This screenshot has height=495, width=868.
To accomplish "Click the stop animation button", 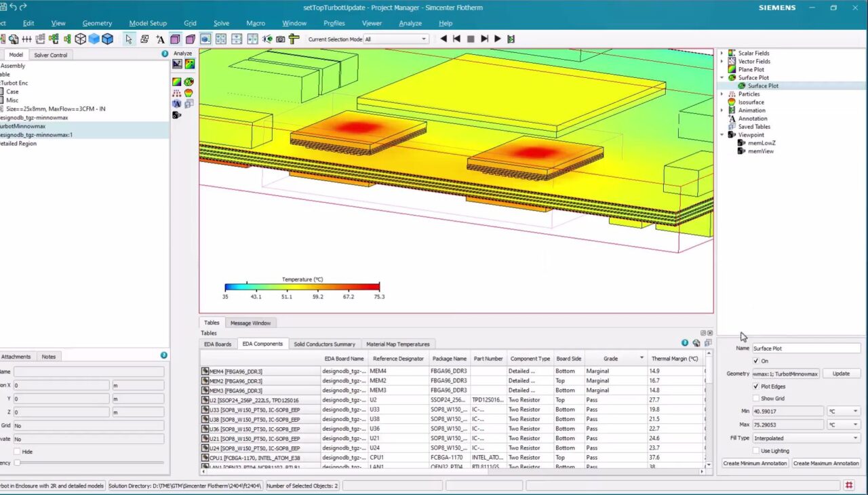I will tap(471, 39).
